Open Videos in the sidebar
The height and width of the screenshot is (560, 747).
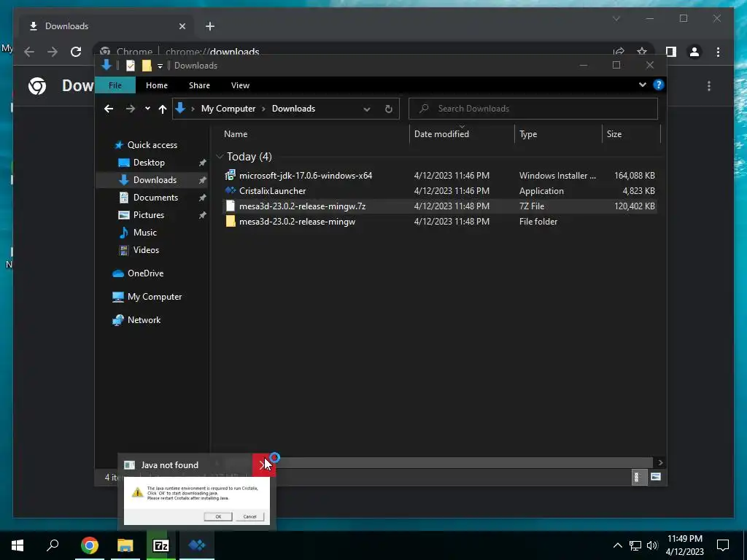point(146,250)
